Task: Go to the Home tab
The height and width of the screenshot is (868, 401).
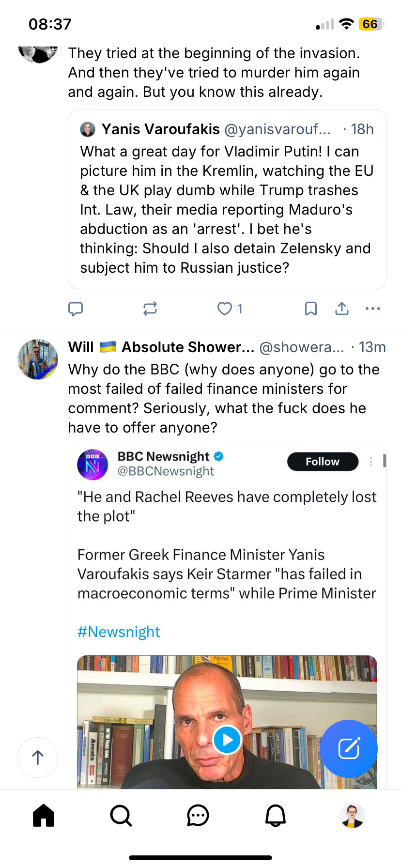Action: (44, 815)
